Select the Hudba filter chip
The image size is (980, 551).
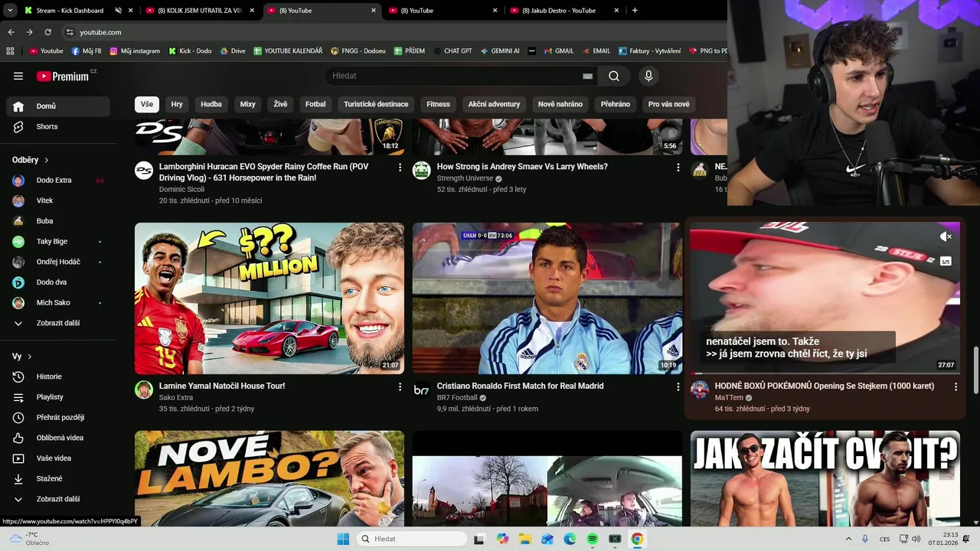(x=211, y=104)
